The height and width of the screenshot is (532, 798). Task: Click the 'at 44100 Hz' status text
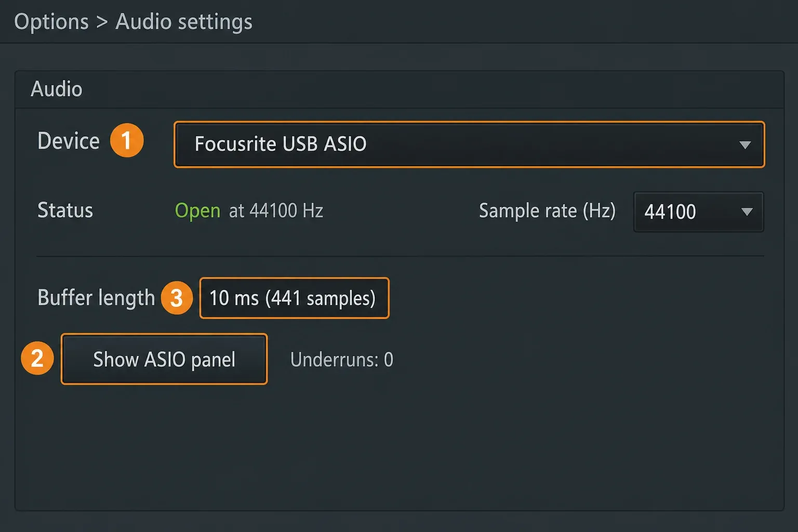pos(276,210)
